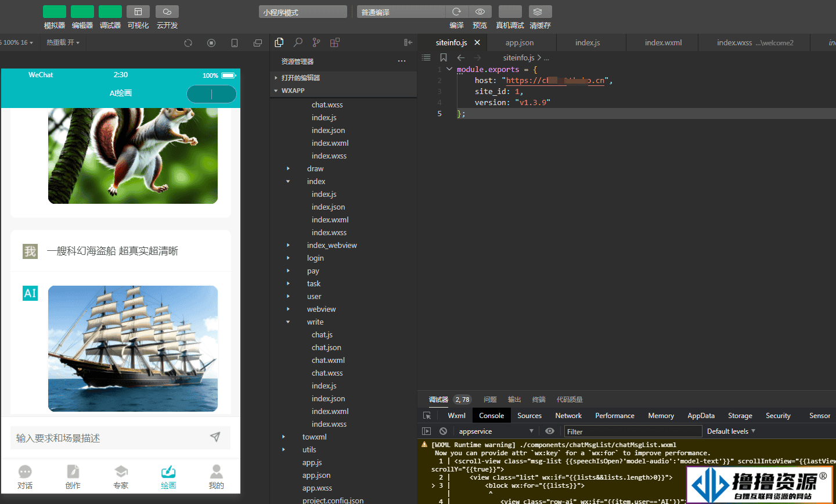
Task: Expand the draw folder
Action: [x=288, y=169]
